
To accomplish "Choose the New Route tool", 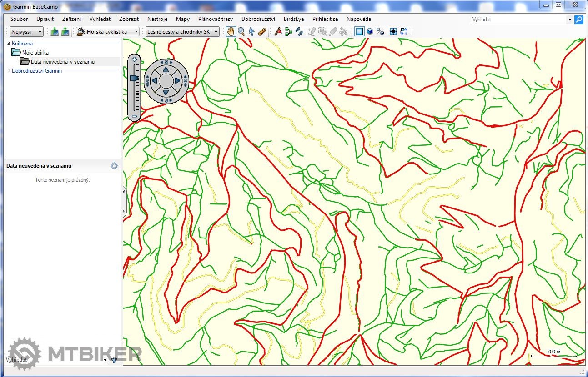I will pyautogui.click(x=288, y=32).
